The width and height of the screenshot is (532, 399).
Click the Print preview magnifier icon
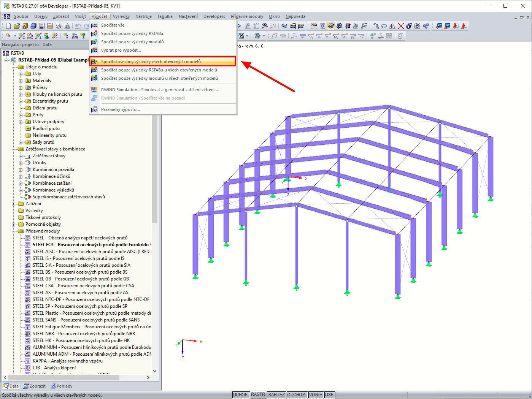pyautogui.click(x=67, y=26)
